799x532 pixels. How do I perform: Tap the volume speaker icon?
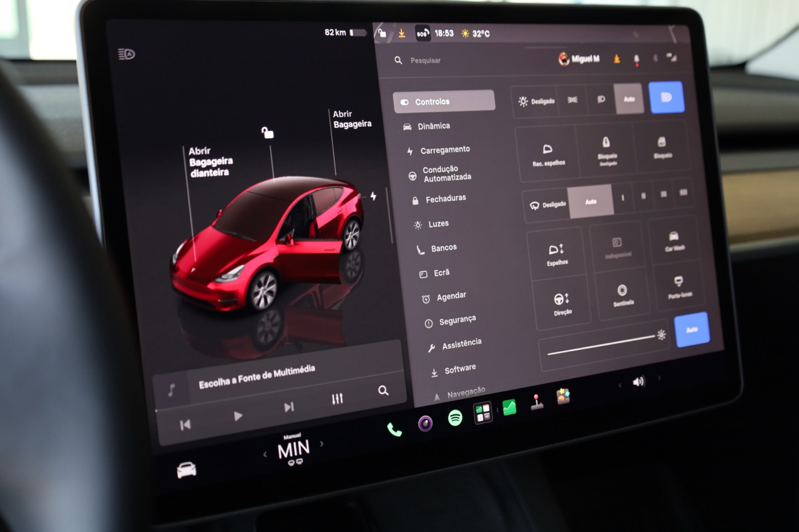click(x=638, y=382)
